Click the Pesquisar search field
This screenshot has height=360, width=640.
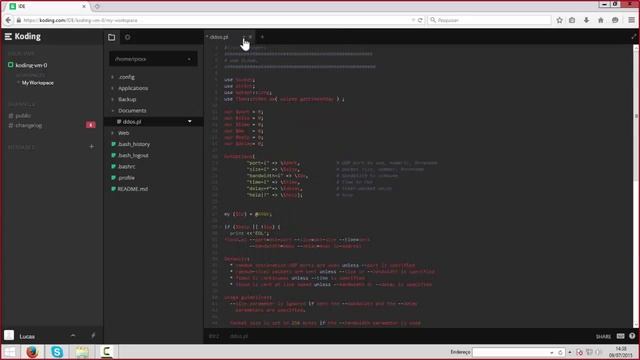(x=489, y=20)
